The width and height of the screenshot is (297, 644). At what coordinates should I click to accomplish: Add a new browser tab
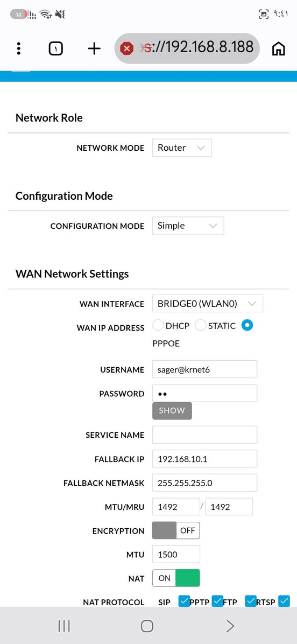94,49
